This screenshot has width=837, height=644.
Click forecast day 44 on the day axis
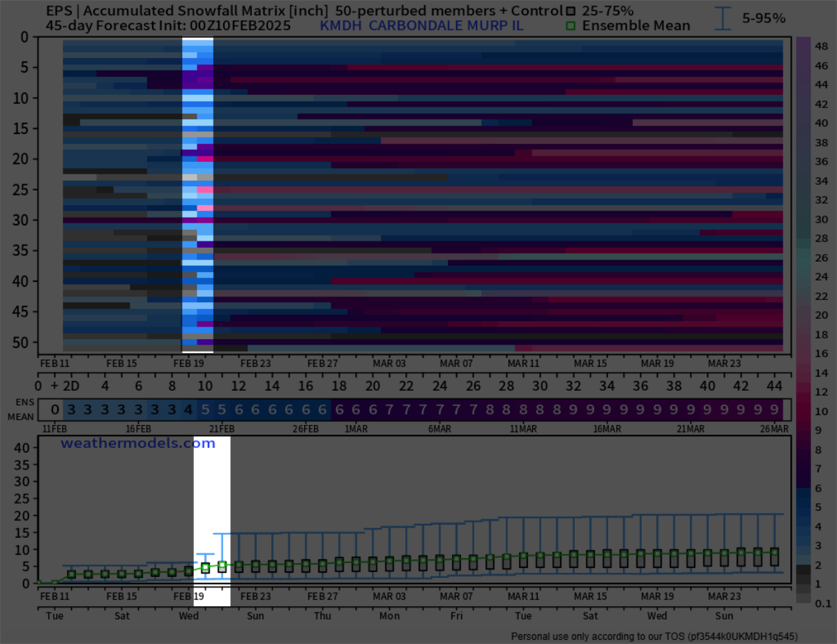(x=775, y=386)
